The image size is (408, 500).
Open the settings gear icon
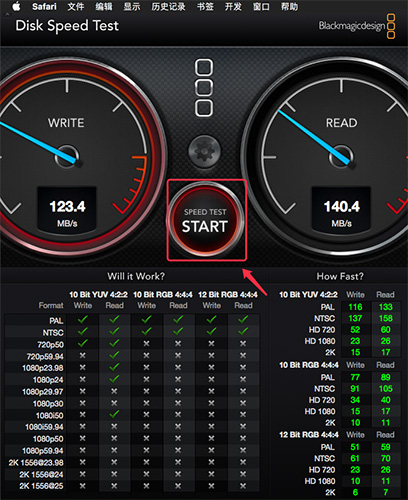coord(204,152)
